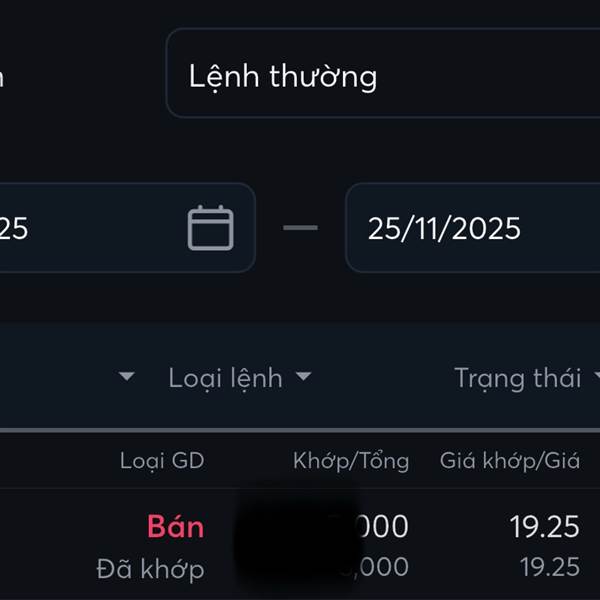Viewport: 600px width, 600px height.
Task: Open the Bán order entry
Action: point(175,526)
